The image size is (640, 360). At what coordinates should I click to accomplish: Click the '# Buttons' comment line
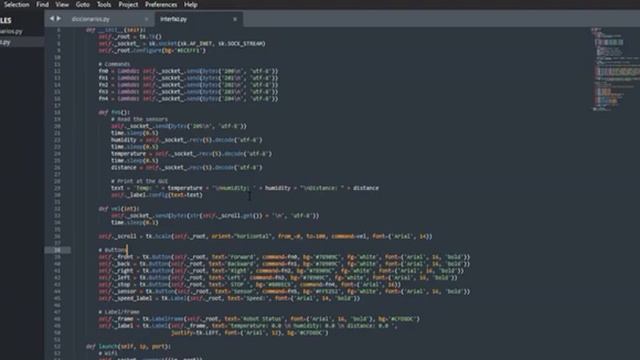pyautogui.click(x=113, y=250)
